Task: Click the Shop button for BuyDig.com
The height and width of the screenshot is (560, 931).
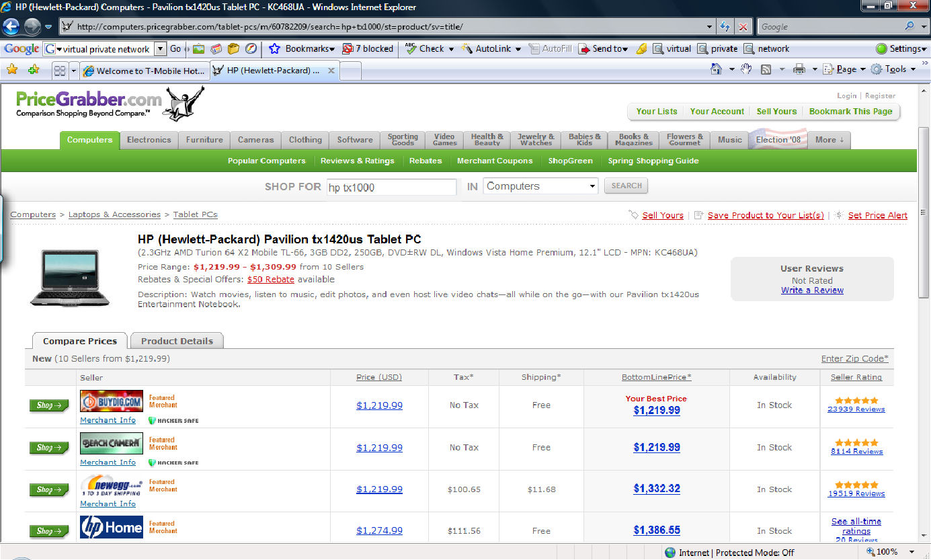Action: [48, 405]
